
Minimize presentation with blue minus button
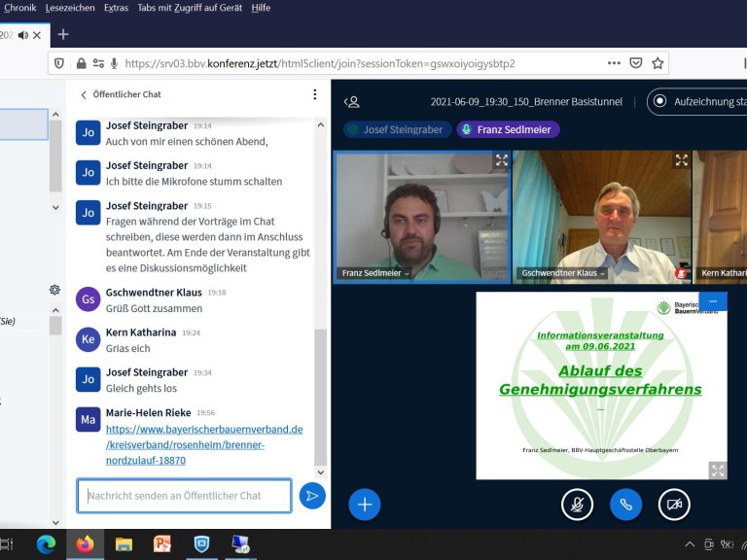click(713, 301)
